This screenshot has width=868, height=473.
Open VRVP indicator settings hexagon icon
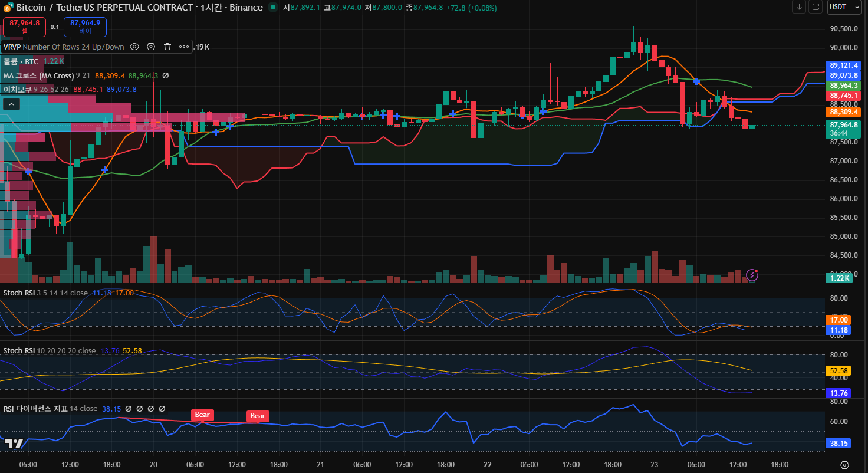point(151,47)
